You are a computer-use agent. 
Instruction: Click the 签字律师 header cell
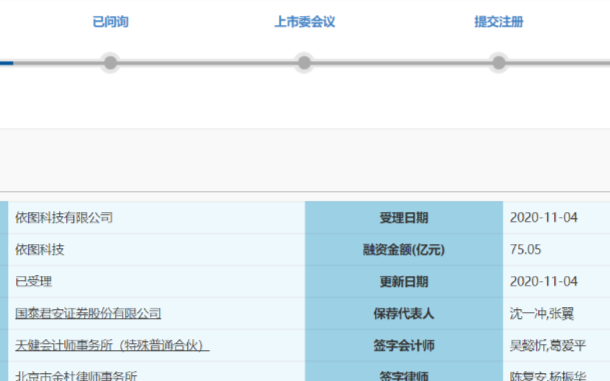(404, 372)
